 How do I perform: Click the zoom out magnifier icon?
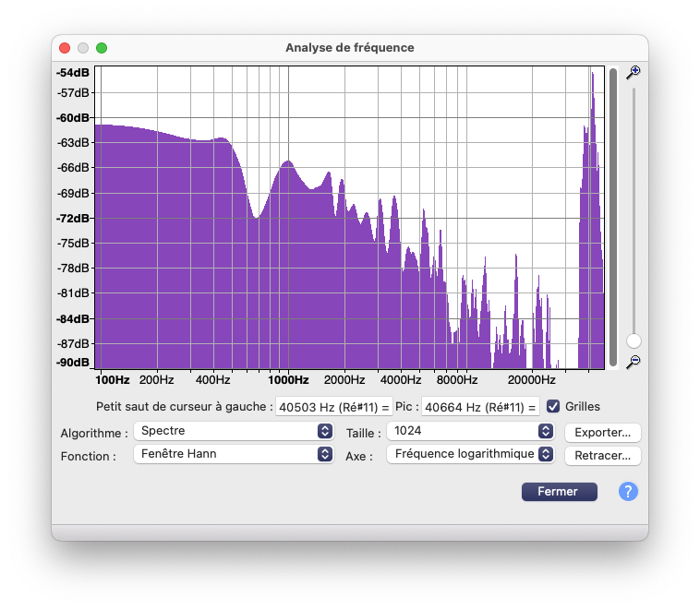coord(633,362)
